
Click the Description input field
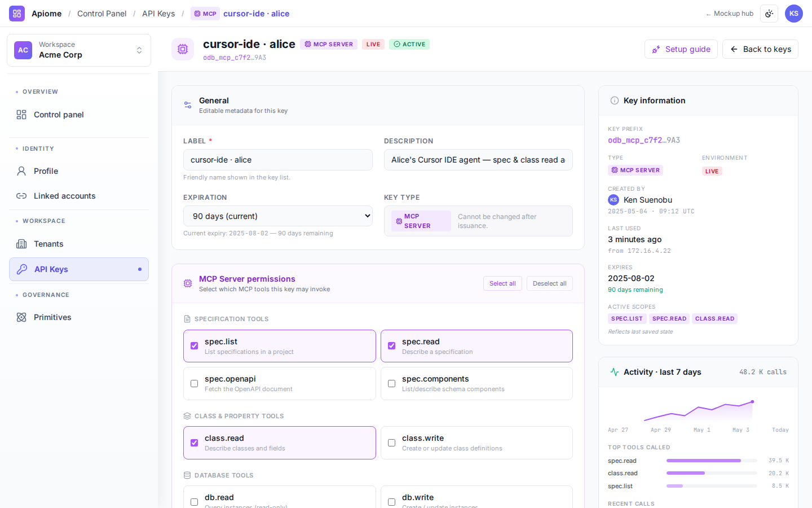pos(478,160)
